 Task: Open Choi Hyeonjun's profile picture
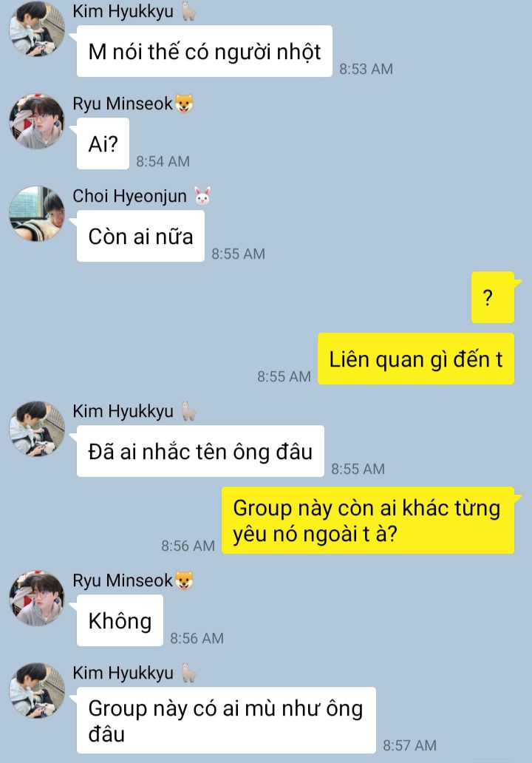(x=37, y=214)
